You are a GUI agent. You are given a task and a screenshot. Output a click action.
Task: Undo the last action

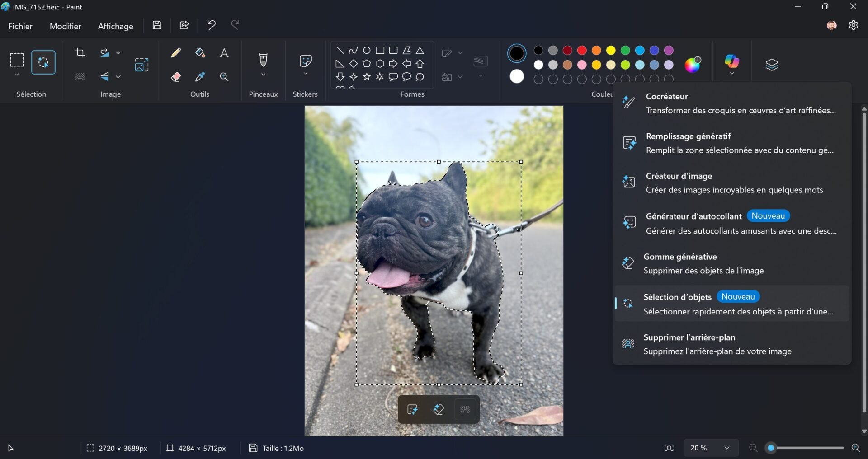coord(211,25)
